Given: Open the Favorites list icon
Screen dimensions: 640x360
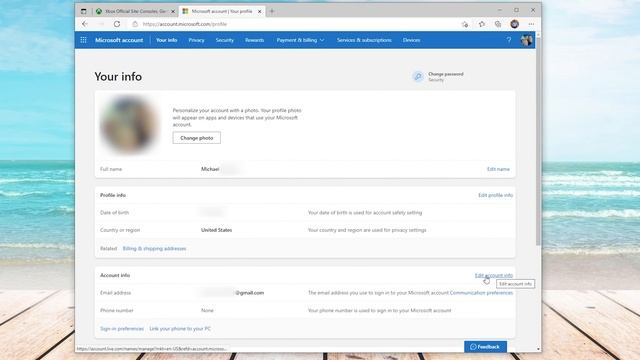Looking at the screenshot, I should pos(482,24).
